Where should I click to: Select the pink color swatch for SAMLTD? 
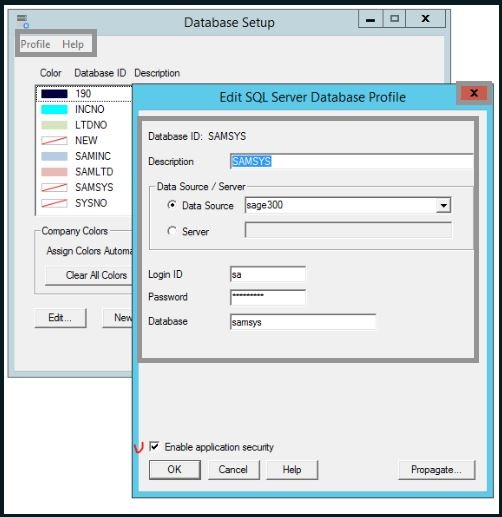point(54,172)
